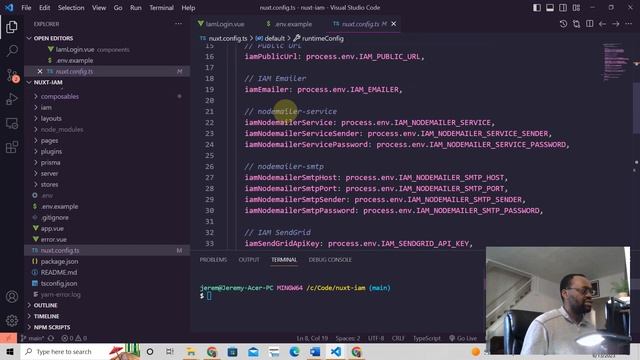Navigate forward with right arrow icon

[616, 24]
